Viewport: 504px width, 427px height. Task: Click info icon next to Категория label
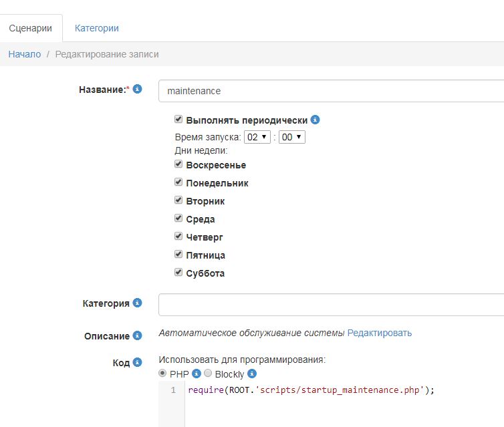[138, 303]
